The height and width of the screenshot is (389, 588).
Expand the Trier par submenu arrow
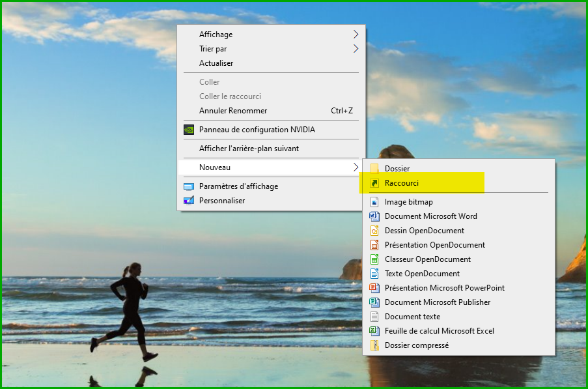click(356, 49)
